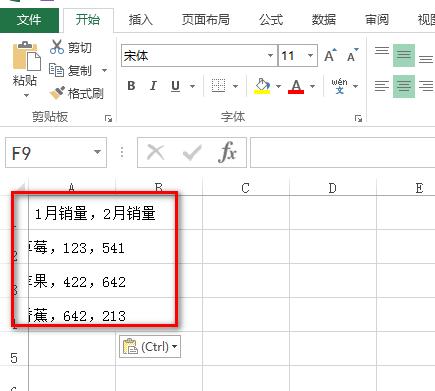Viewport: 435px width, 391px height.
Task: Click the Paste clipboard icon
Action: (26, 56)
